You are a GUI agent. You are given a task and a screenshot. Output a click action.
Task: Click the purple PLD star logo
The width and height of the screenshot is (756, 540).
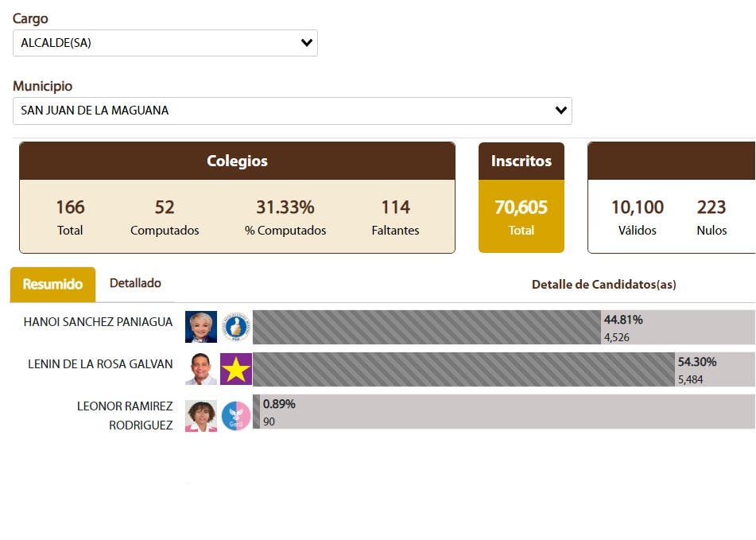click(235, 368)
